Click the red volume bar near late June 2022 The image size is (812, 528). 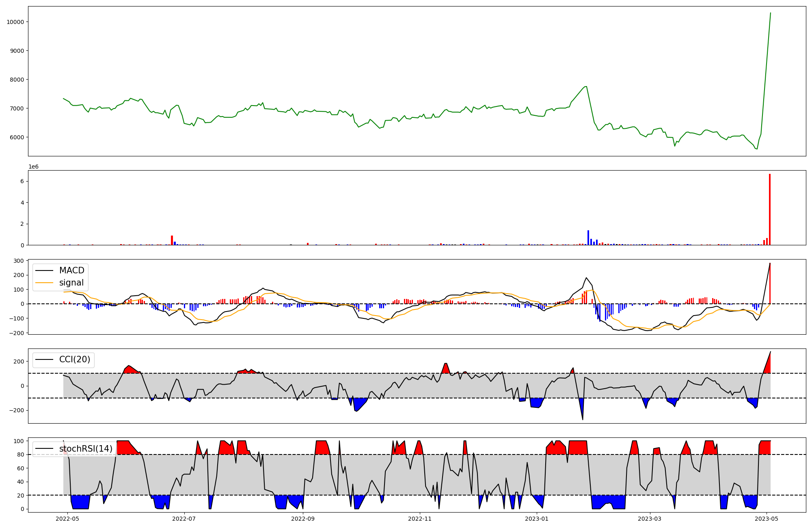click(x=172, y=240)
